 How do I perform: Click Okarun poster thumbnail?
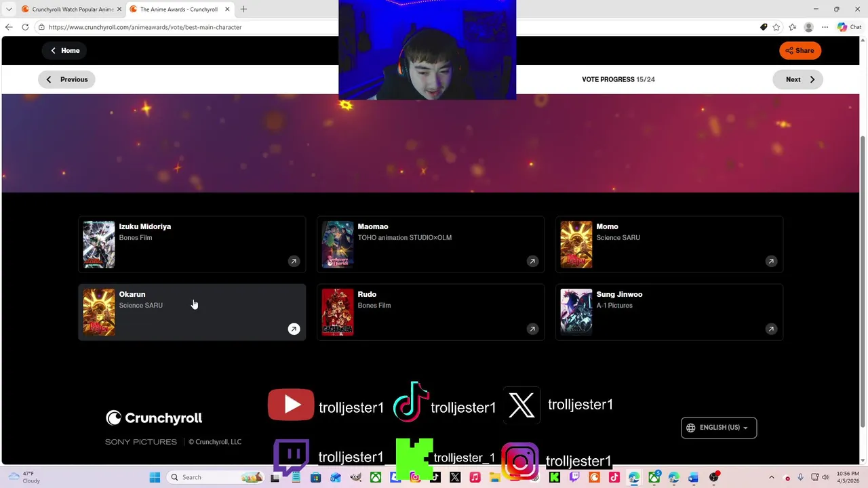coord(99,312)
